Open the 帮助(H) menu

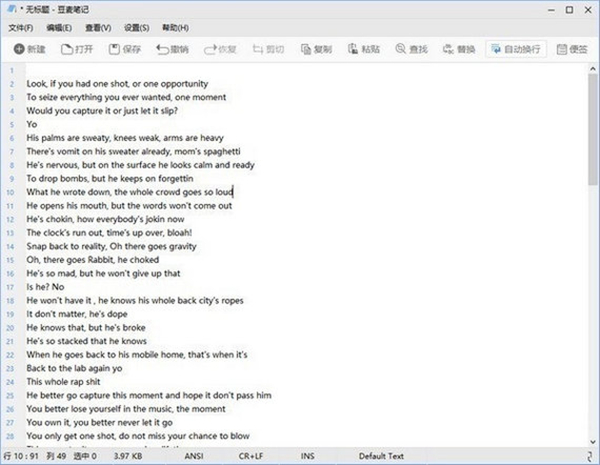tap(174, 27)
